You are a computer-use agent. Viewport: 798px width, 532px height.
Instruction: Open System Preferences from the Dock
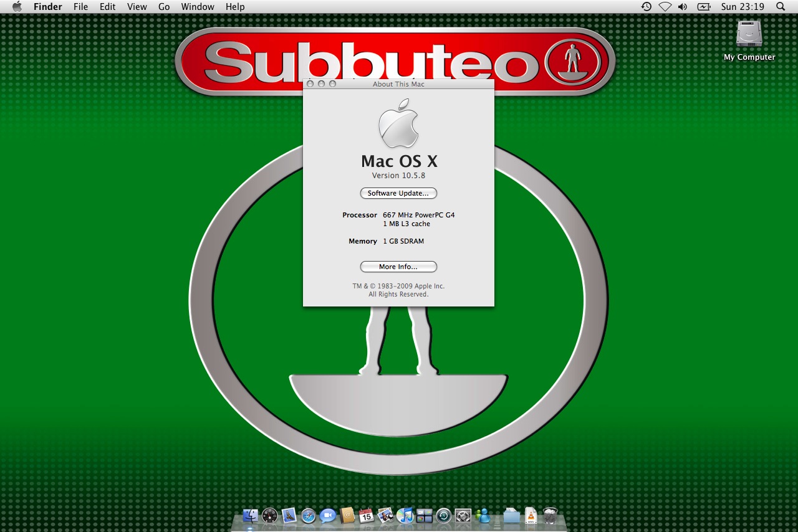pos(463,515)
